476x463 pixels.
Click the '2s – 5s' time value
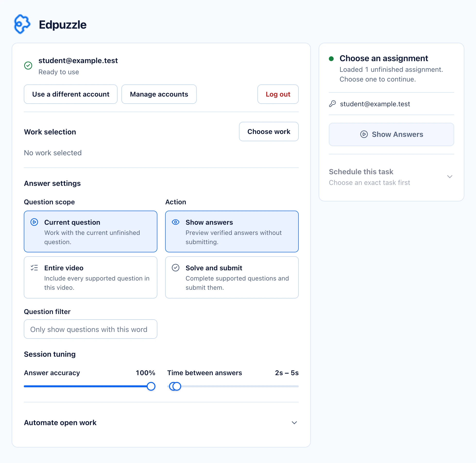click(287, 373)
